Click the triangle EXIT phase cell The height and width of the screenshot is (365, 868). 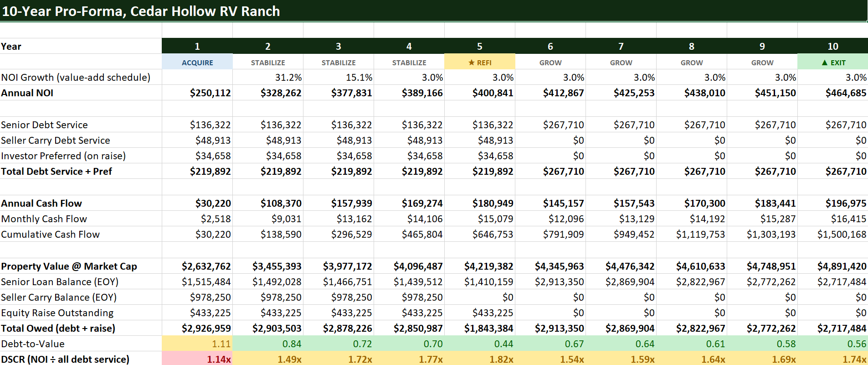pos(833,62)
